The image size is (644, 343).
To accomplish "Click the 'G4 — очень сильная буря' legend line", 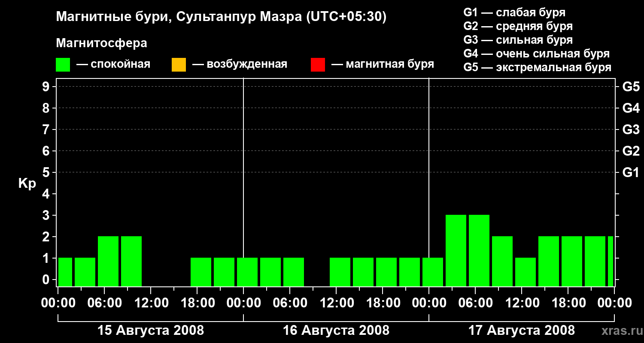I will pos(537,54).
